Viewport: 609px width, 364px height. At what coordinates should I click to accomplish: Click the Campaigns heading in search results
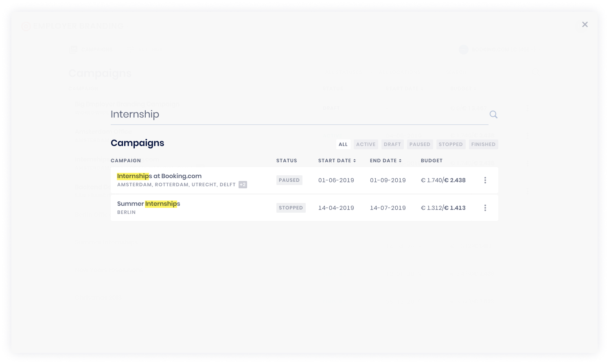point(138,143)
